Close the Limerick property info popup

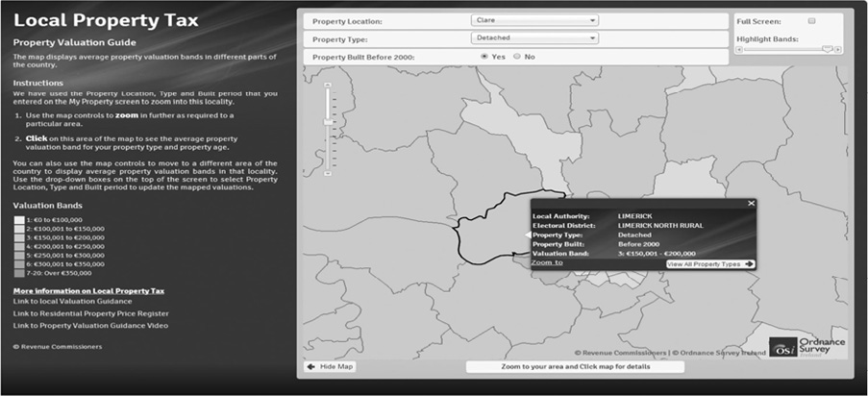(752, 203)
